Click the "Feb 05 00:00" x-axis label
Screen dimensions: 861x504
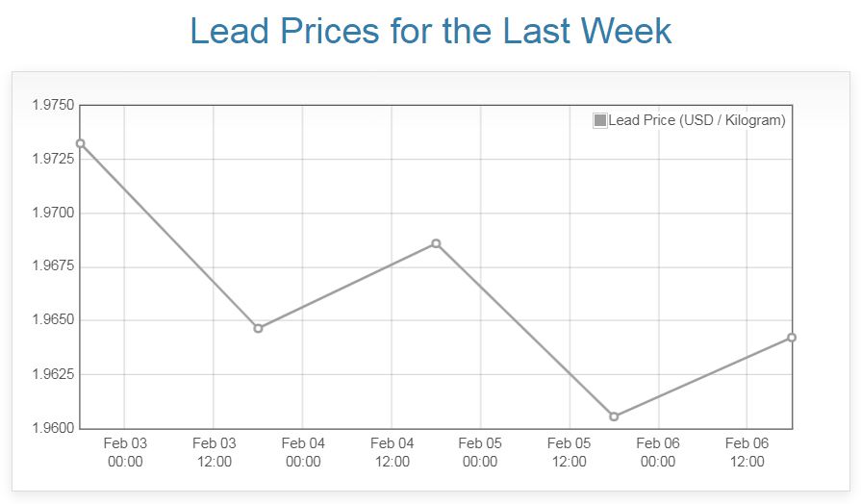coord(480,452)
